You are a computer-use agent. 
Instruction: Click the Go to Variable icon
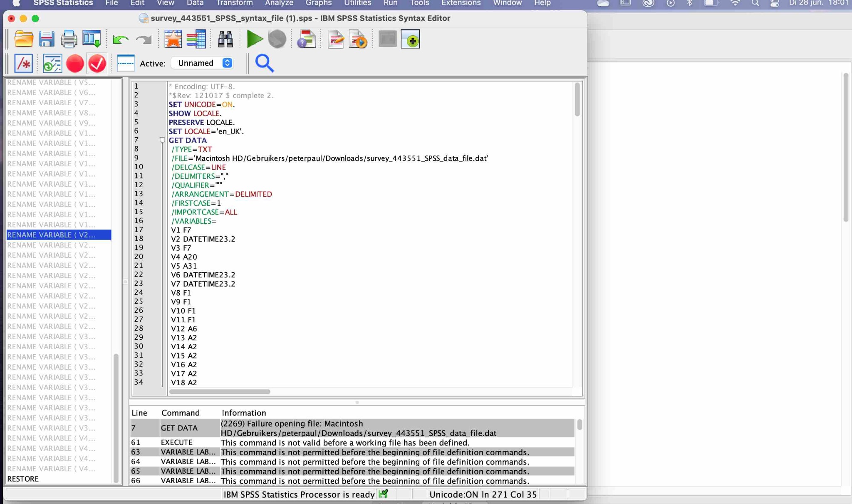coord(196,39)
